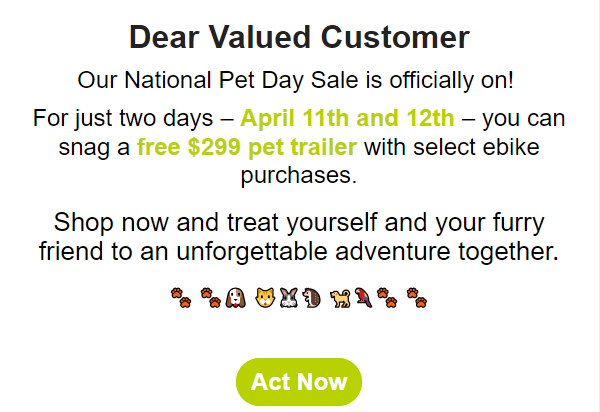This screenshot has height=412, width=600.
Task: Click the red parrot emoji
Action: click(x=363, y=298)
